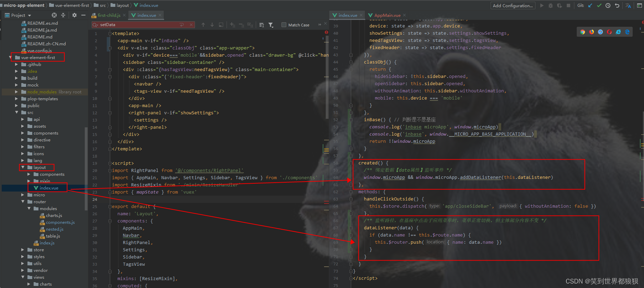Close the first-child.js tab
Image resolution: width=644 pixels, height=288 pixels.
coord(124,15)
